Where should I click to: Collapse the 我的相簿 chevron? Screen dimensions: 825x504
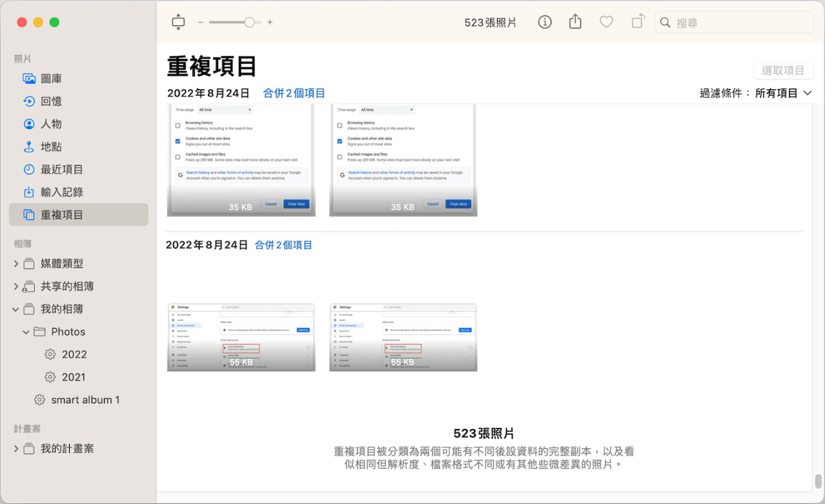(x=15, y=309)
